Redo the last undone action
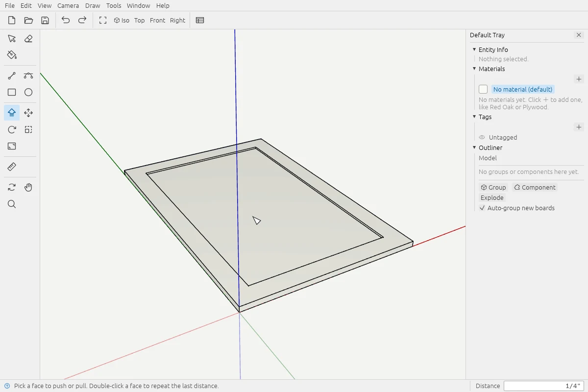 point(82,20)
